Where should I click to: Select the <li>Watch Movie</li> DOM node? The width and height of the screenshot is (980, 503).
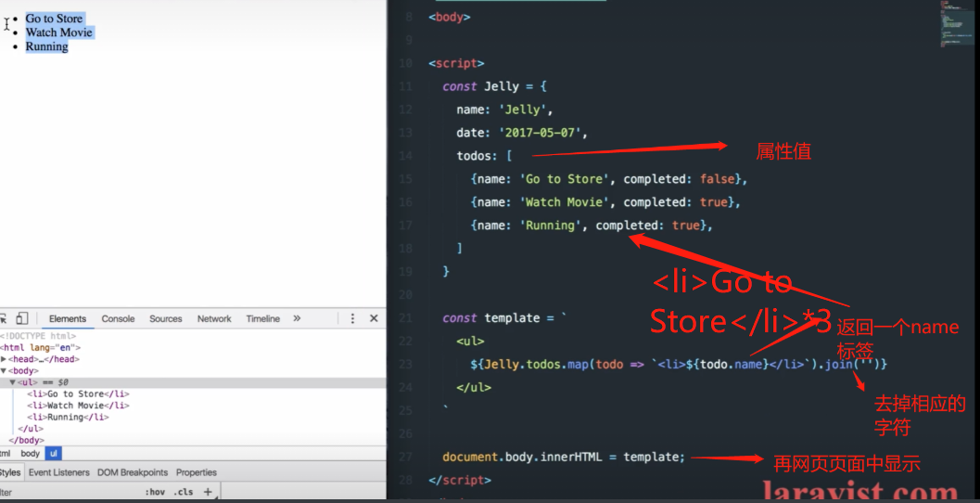(x=78, y=406)
